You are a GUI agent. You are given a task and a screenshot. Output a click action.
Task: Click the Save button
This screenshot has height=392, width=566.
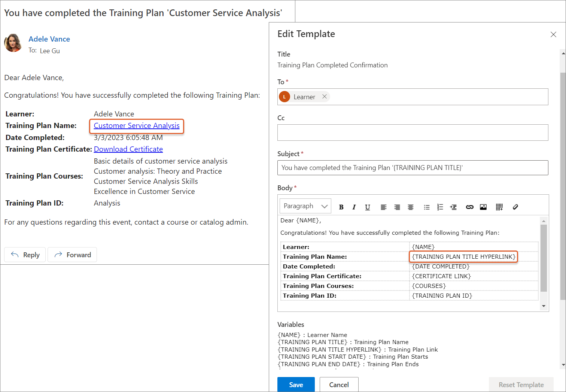pos(296,385)
